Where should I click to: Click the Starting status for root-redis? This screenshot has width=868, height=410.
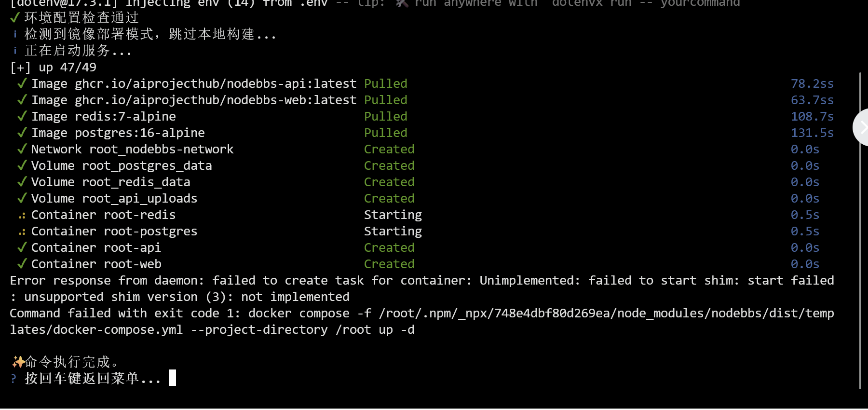pyautogui.click(x=393, y=215)
